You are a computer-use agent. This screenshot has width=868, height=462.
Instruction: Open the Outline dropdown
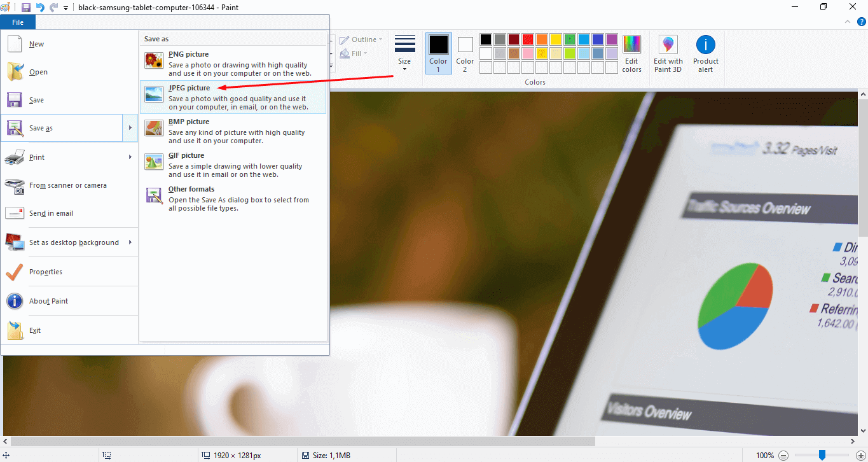(361, 39)
